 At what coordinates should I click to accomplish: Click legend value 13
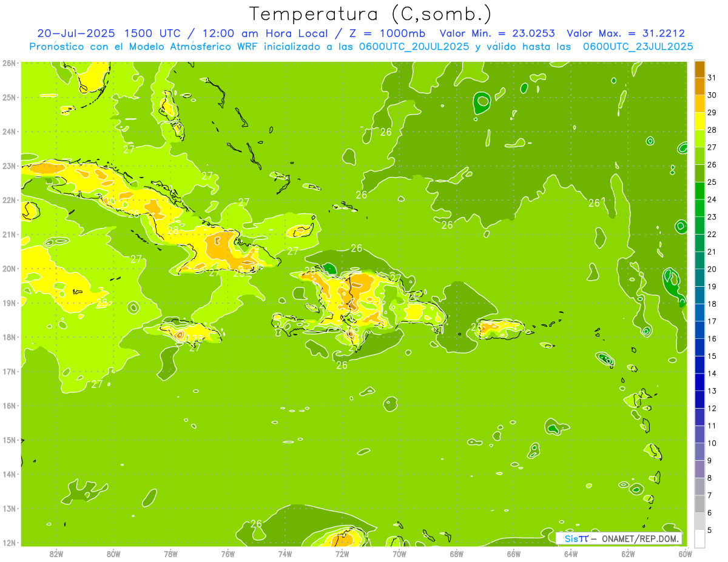click(712, 391)
